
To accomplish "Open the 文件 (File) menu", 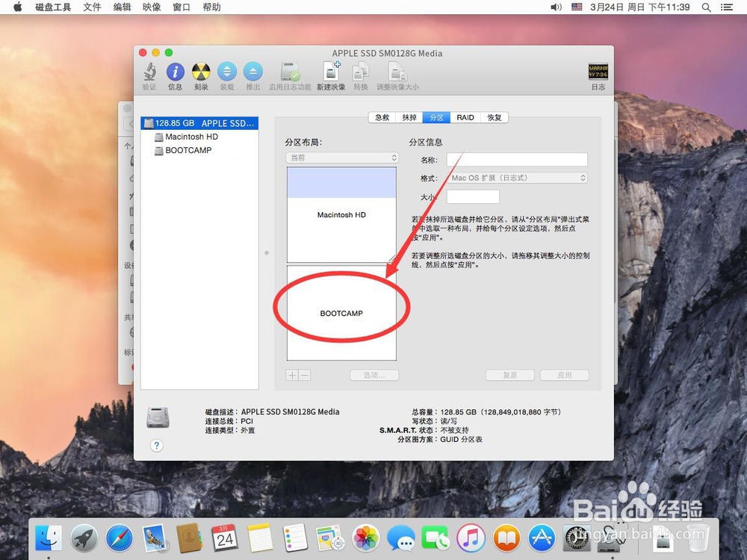I will tap(92, 7).
